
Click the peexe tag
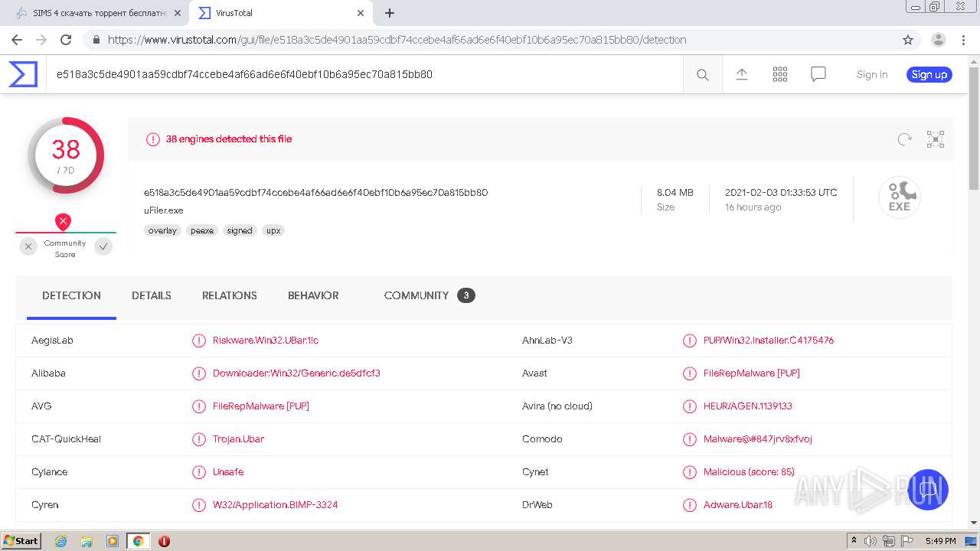[202, 230]
